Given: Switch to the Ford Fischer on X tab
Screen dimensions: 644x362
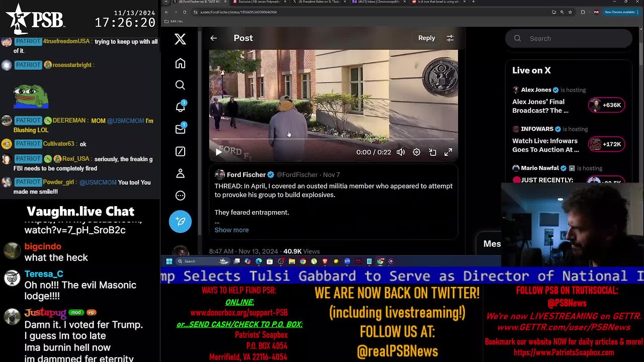Looking at the screenshot, I should tap(199, 2).
